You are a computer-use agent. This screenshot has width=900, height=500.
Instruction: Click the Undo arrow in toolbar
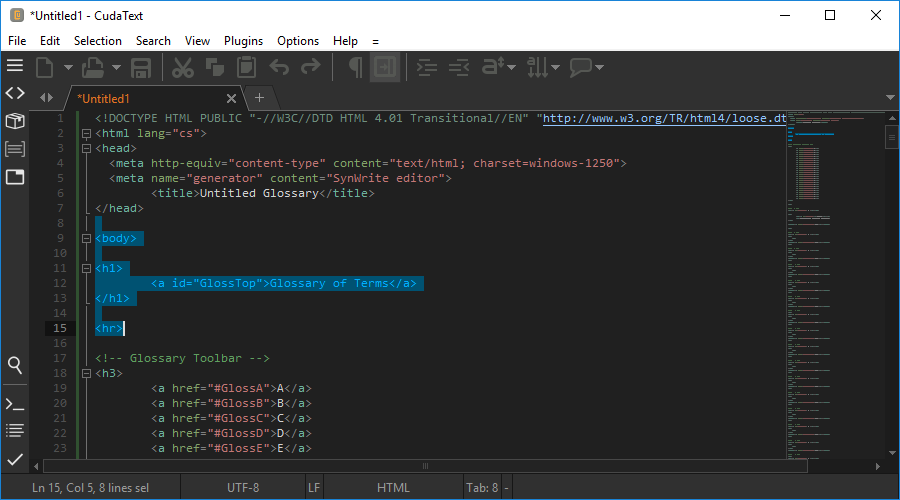(279, 68)
